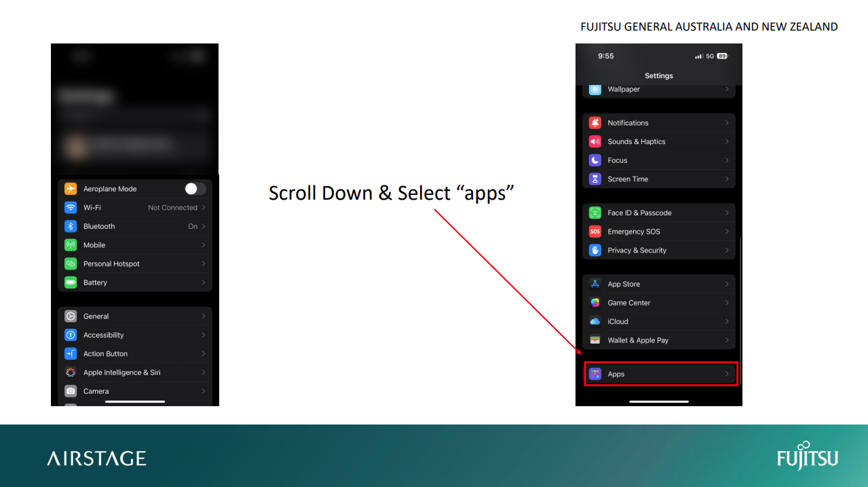868x487 pixels.
Task: Tap the Wallet & Apple Pay icon
Action: tap(595, 340)
